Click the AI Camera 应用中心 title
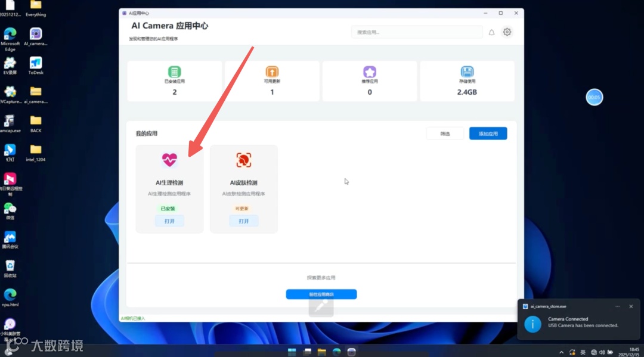 tap(169, 26)
